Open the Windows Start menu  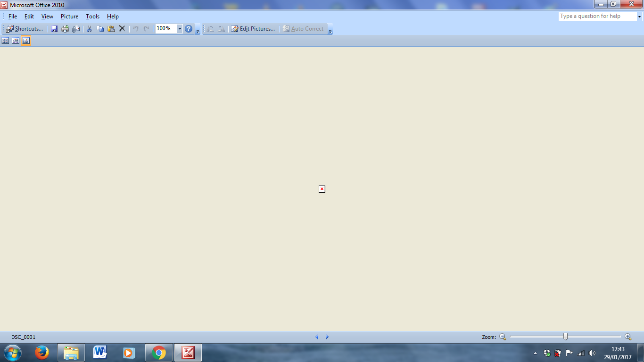[13, 353]
